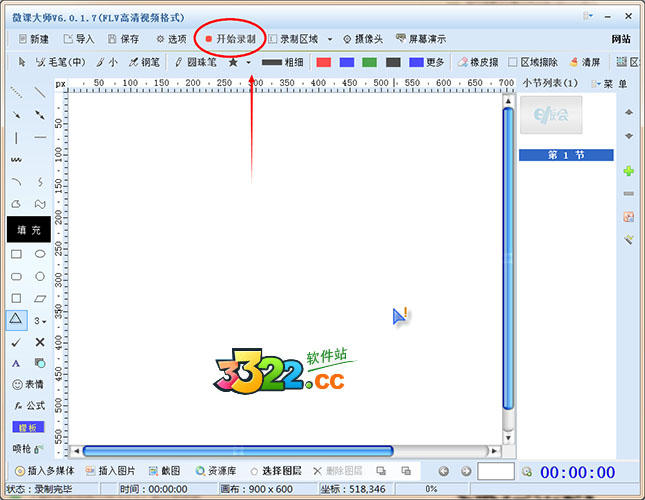Click the 清屏 clear screen button
The width and height of the screenshot is (645, 500).
click(585, 62)
